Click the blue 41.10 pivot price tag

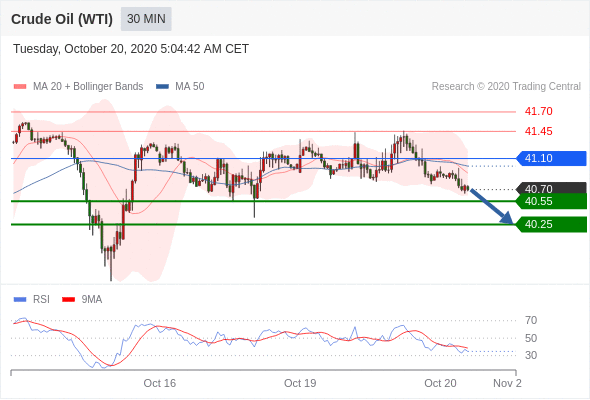tap(551, 158)
